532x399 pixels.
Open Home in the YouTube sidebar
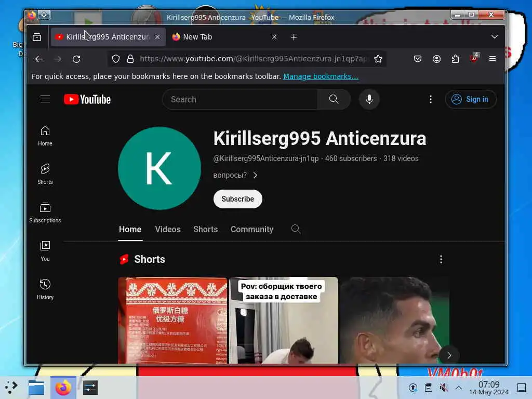pyautogui.click(x=45, y=136)
